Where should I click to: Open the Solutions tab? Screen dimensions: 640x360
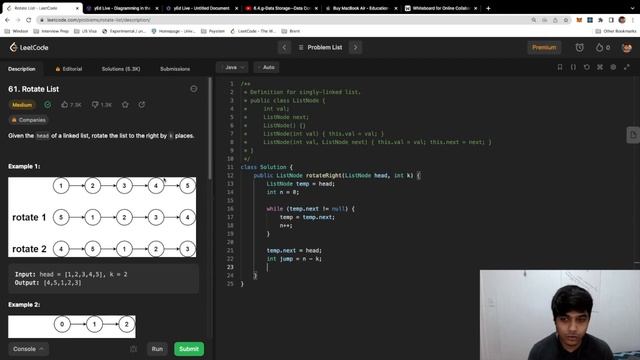(x=121, y=69)
